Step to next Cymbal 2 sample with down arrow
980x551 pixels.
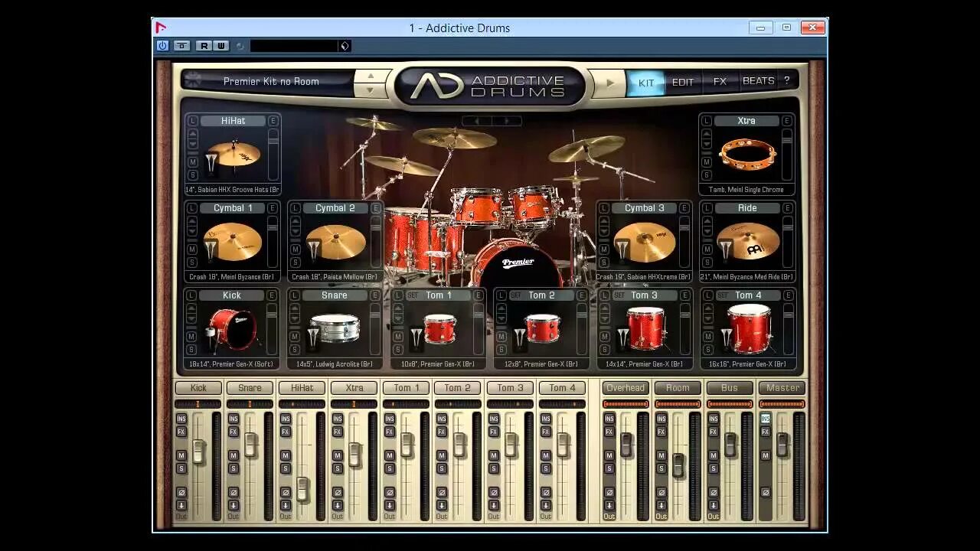point(296,230)
